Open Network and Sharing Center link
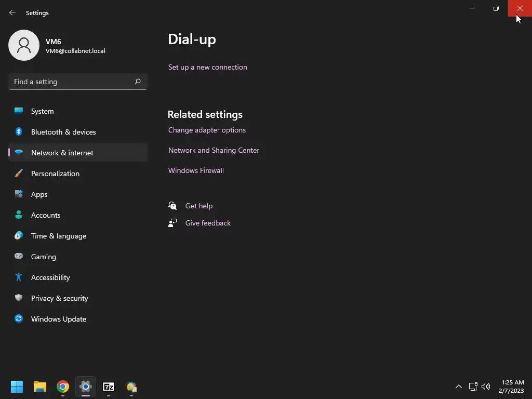 pos(214,150)
